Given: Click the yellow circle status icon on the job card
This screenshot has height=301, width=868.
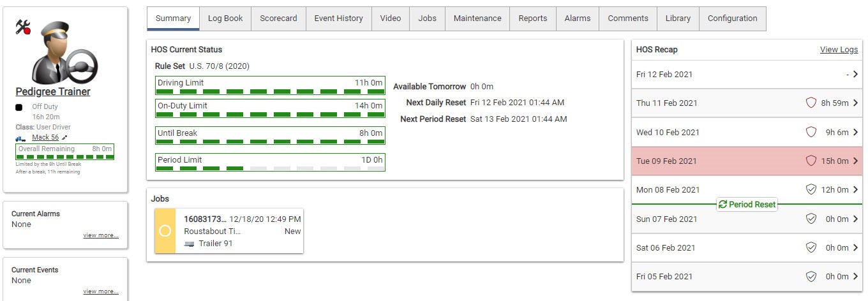Looking at the screenshot, I should tap(165, 231).
